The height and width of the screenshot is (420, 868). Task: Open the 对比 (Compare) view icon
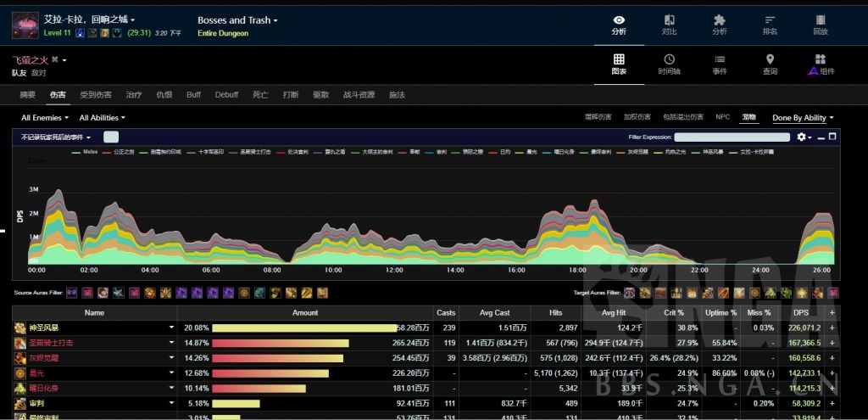coord(669,20)
